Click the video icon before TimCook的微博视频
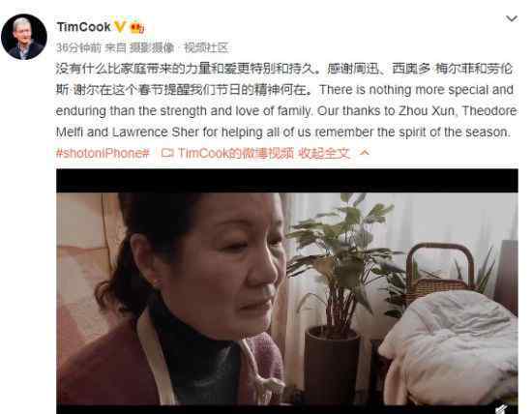The height and width of the screenshot is (414, 532). 167,154
